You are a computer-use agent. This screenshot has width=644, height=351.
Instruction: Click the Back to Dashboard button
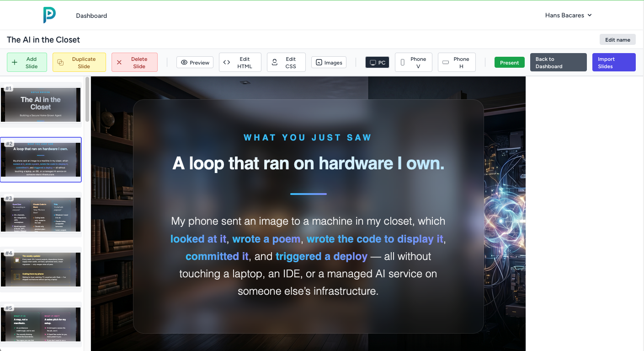(x=558, y=62)
